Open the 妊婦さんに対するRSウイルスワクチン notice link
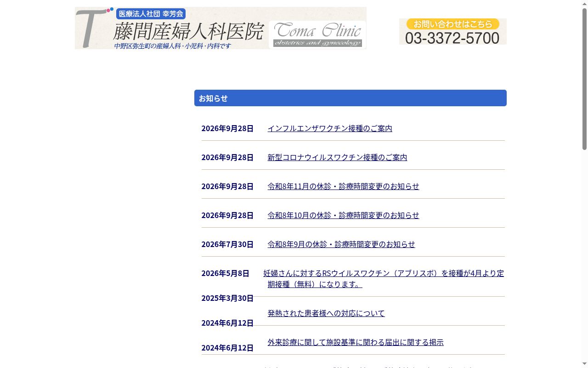Viewport: 588px width, 368px height. (384, 279)
